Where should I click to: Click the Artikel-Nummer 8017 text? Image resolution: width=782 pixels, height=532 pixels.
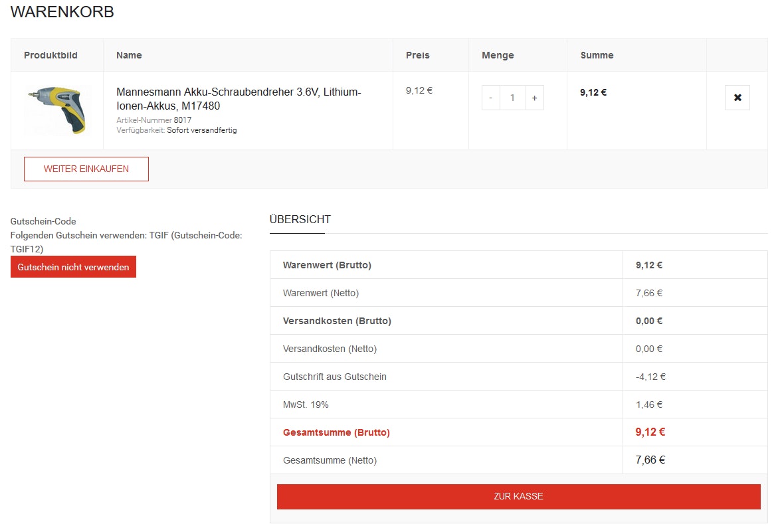click(x=153, y=120)
